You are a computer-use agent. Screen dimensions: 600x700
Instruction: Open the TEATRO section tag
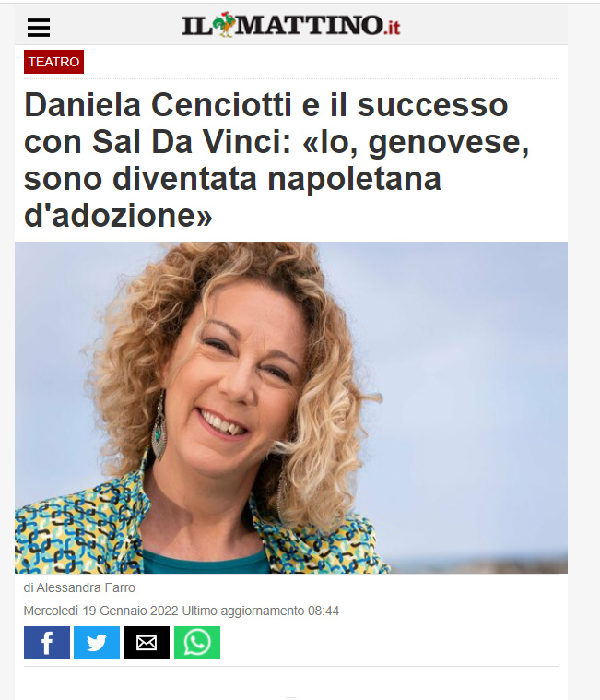[x=54, y=62]
